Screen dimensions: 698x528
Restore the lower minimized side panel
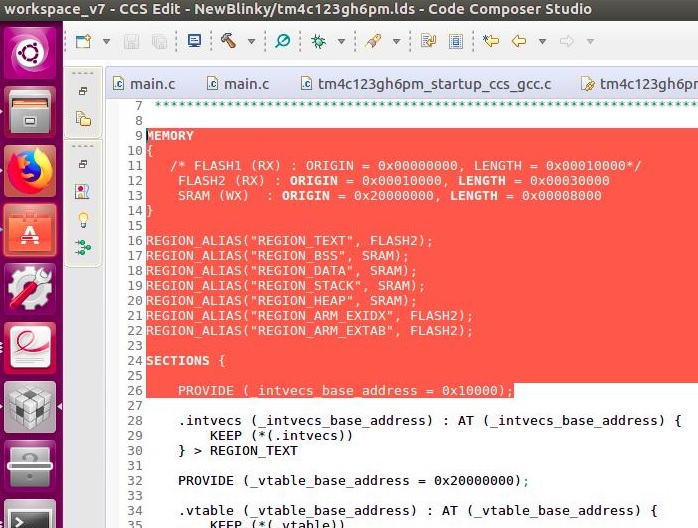[84, 163]
